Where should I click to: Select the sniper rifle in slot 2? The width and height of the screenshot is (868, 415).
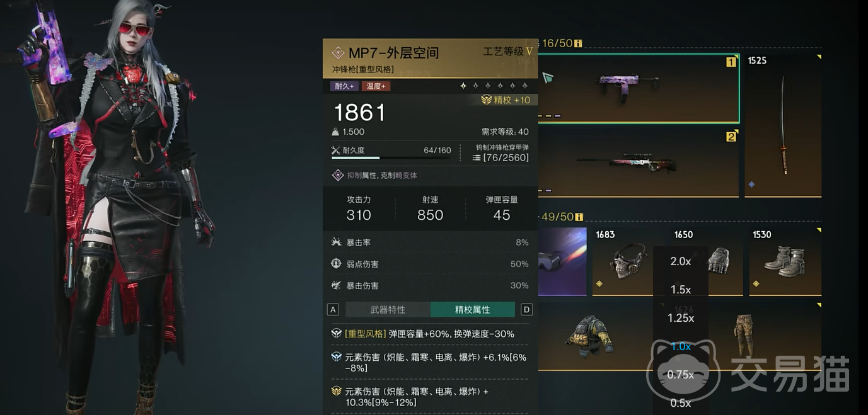pyautogui.click(x=638, y=162)
